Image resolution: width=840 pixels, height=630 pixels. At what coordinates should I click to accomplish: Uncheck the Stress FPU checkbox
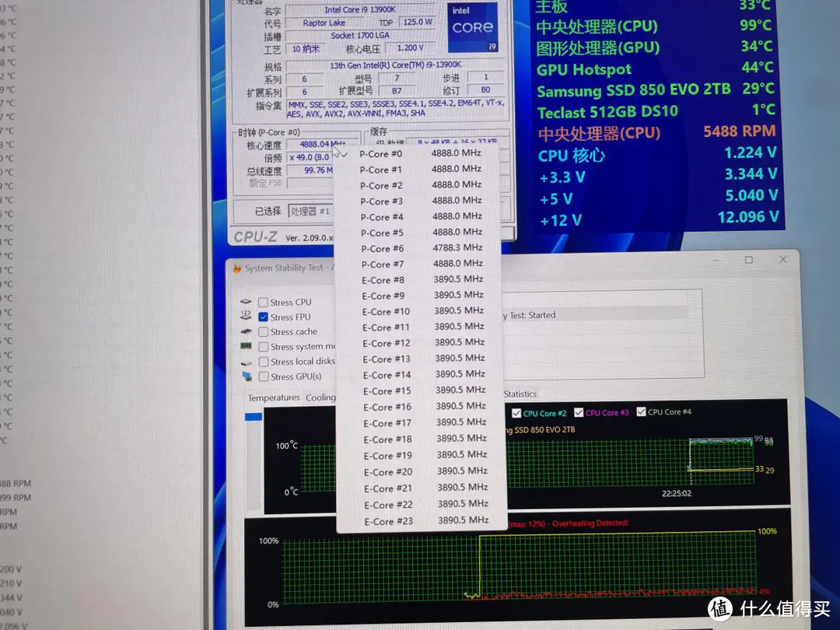pos(263,317)
